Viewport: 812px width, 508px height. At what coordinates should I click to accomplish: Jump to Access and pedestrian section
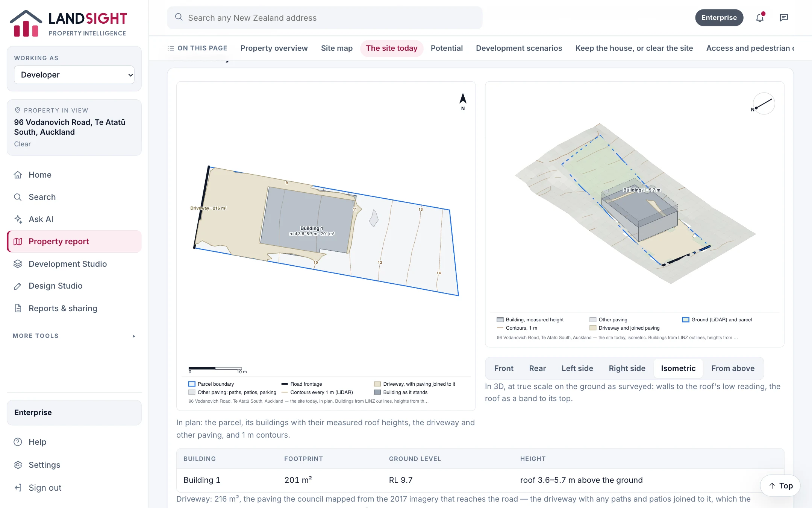750,48
